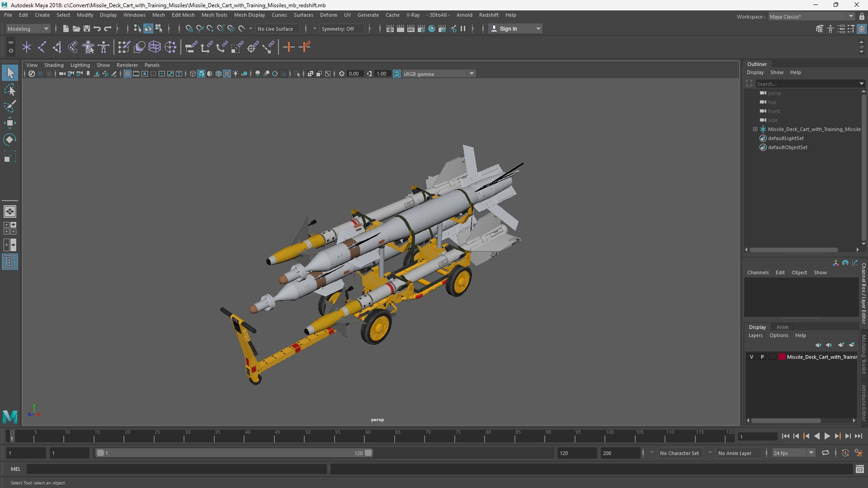Open the Mesh Tools menu
The image size is (868, 488).
pos(214,15)
